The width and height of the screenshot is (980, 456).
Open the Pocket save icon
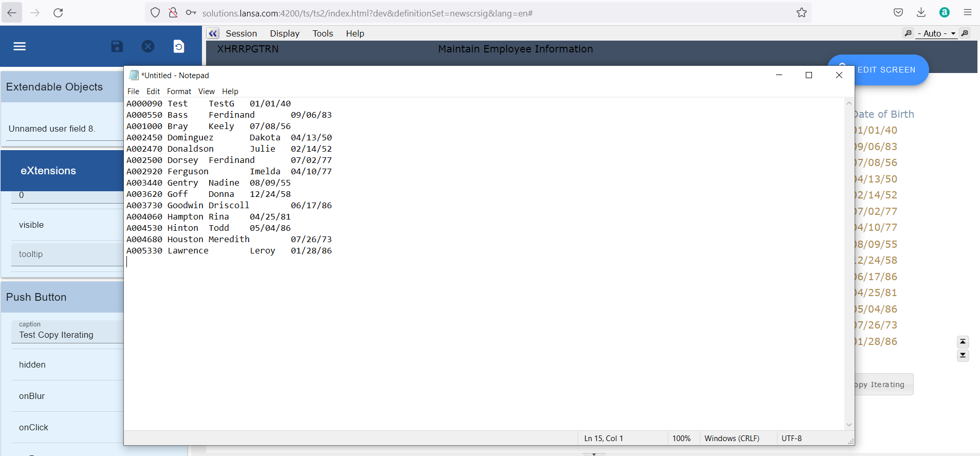click(x=898, y=12)
